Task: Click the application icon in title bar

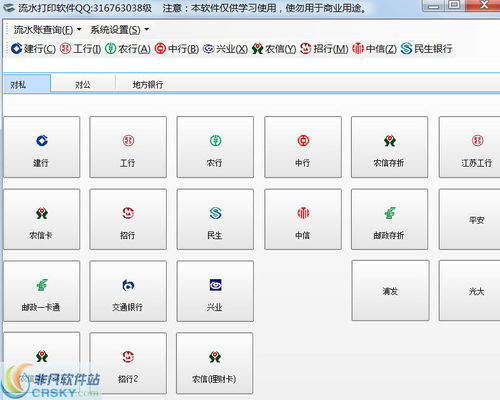Action: pyautogui.click(x=8, y=7)
